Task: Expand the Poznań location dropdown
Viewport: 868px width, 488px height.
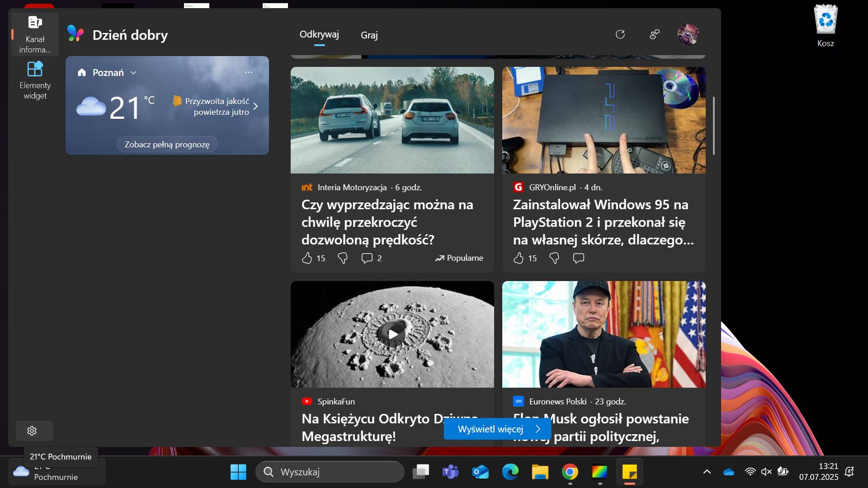Action: click(133, 72)
